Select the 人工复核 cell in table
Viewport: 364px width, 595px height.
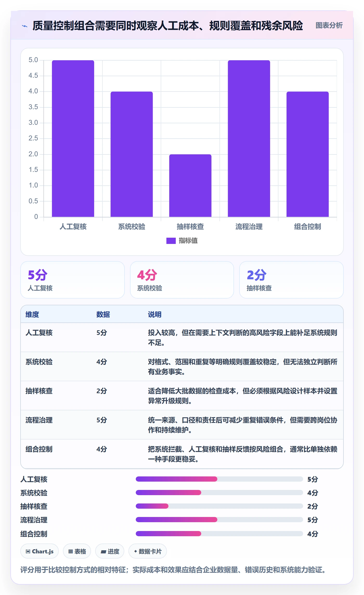pyautogui.click(x=39, y=333)
